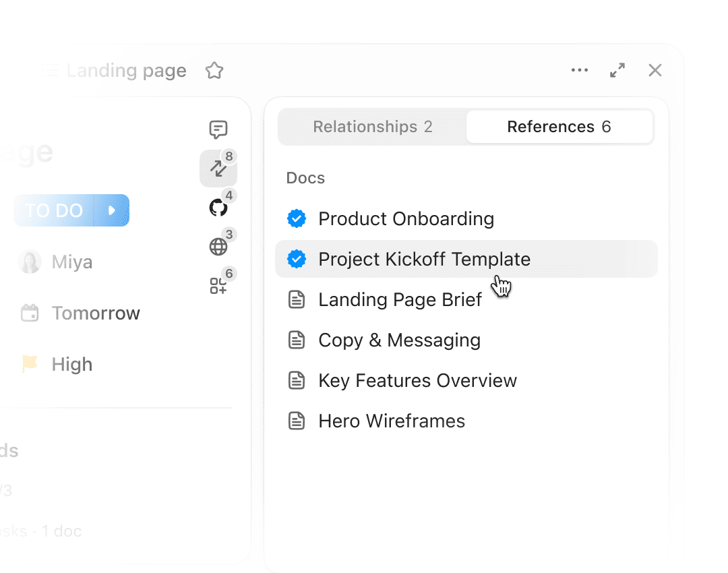Click document icon beside Key Features Overview
Image resolution: width=728 pixels, height=573 pixels.
coord(296,380)
